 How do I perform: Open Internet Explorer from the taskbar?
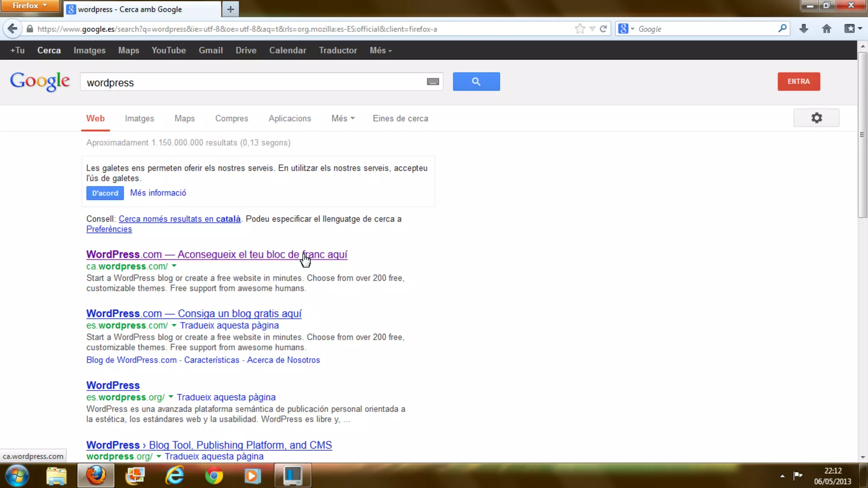tap(175, 476)
